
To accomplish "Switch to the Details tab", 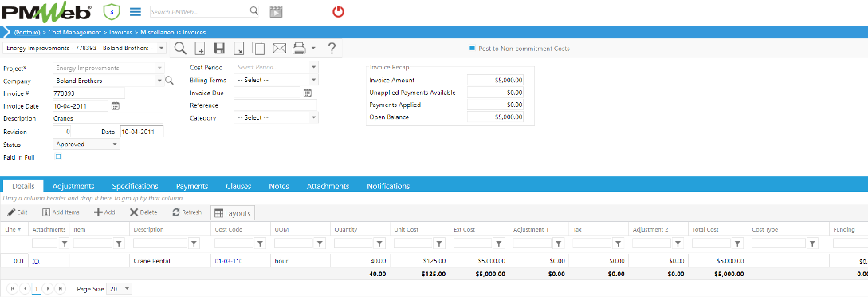I will 23,186.
